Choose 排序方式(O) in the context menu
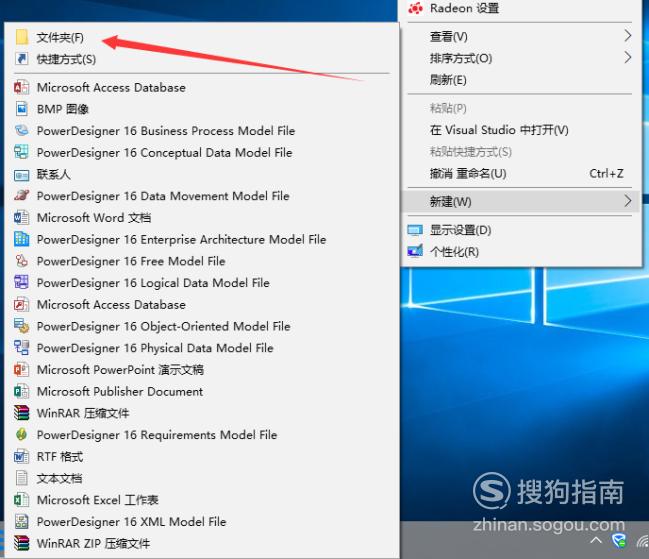Screen dimensions: 649x559 coord(521,58)
